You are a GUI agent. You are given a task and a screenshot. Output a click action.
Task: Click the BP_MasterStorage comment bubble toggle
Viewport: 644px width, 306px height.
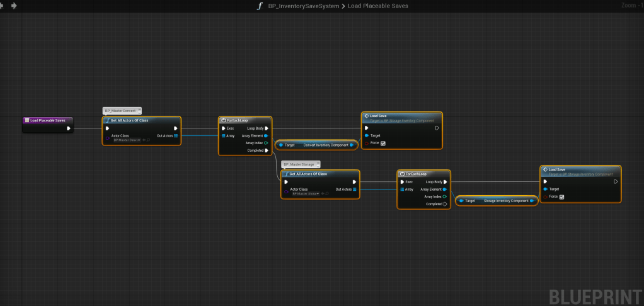point(318,164)
